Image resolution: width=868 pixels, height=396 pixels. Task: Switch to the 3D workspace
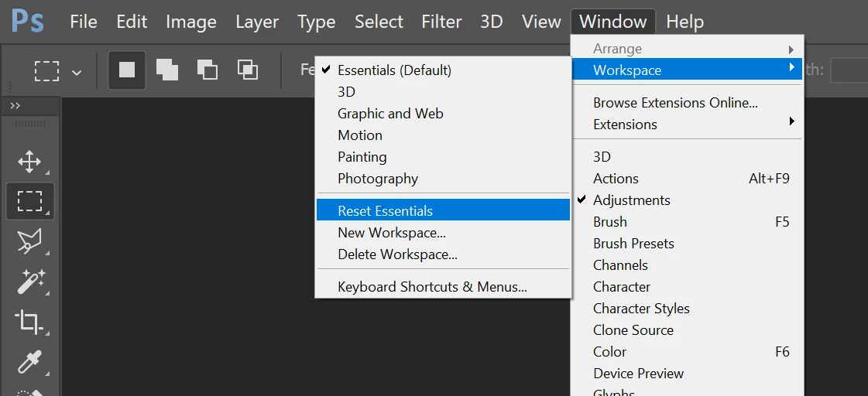coord(443,92)
